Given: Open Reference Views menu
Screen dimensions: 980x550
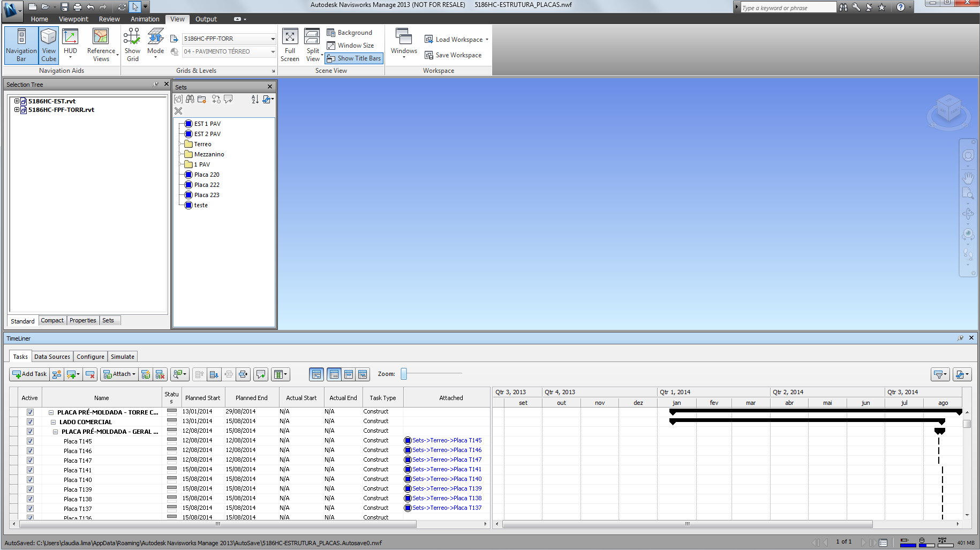Looking at the screenshot, I should 102,45.
